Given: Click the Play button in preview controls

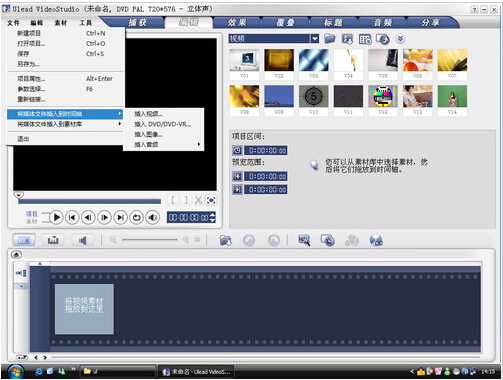Looking at the screenshot, I should [x=56, y=218].
